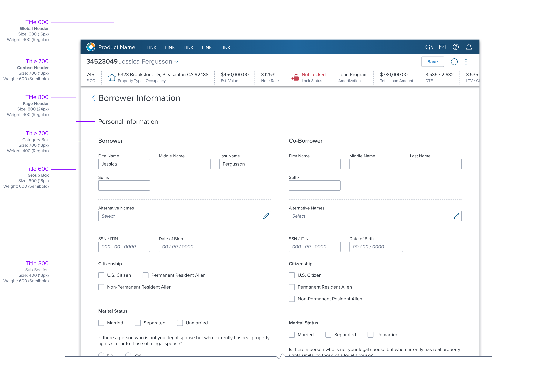The image size is (560, 392).
Task: Open the help question mark icon
Action: 456,47
